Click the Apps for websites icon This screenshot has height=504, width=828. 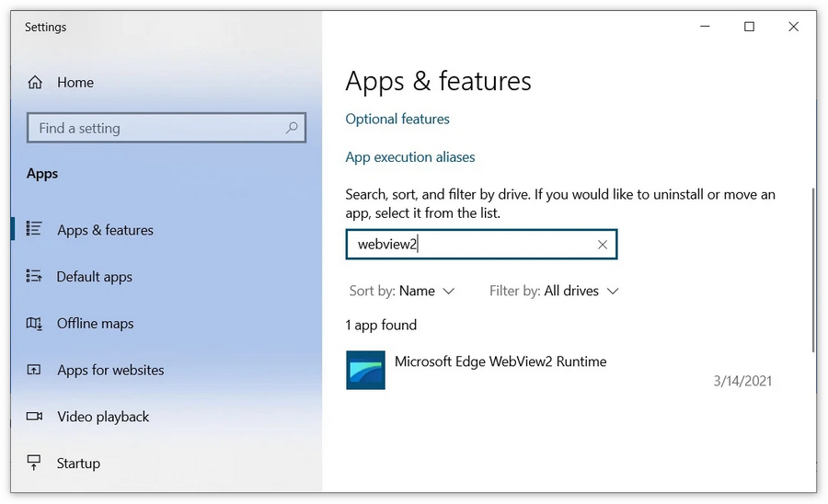pyautogui.click(x=35, y=371)
